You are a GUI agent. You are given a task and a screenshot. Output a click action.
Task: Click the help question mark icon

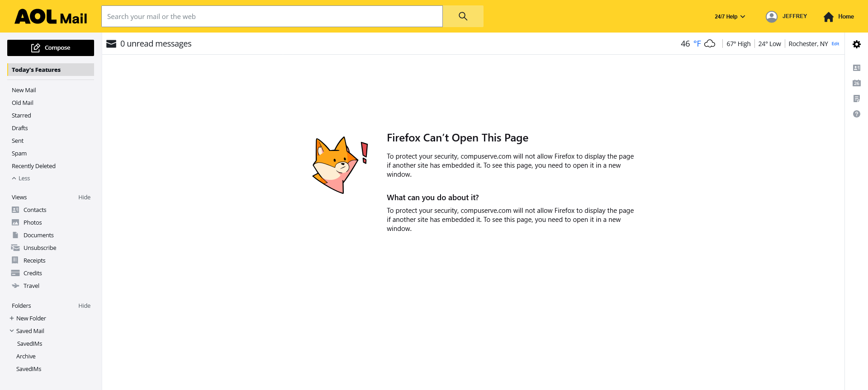click(x=857, y=114)
